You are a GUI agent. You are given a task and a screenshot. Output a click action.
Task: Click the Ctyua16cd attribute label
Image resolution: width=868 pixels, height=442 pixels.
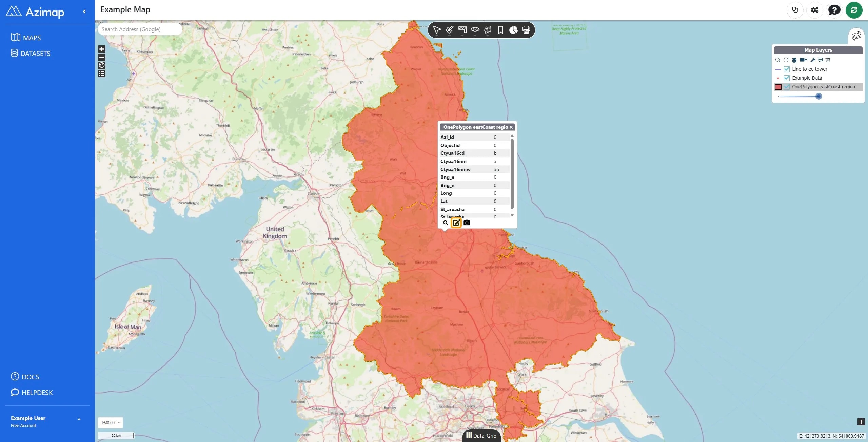pyautogui.click(x=452, y=153)
